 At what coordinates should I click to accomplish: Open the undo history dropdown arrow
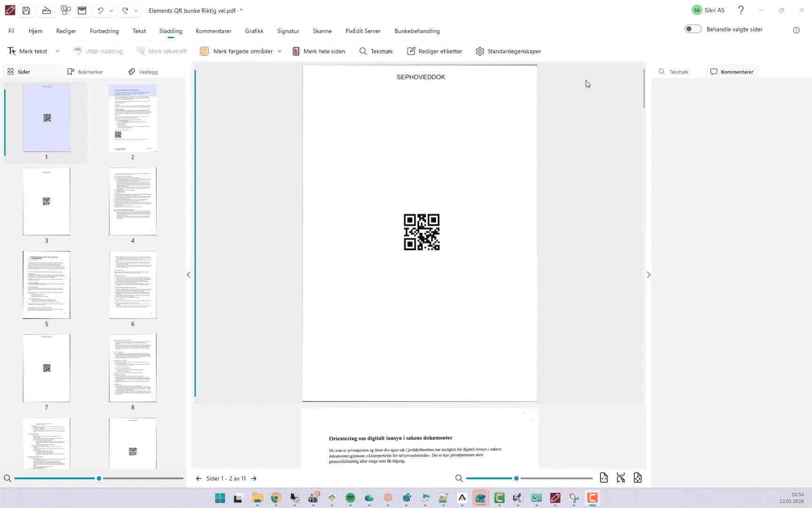[x=111, y=11]
